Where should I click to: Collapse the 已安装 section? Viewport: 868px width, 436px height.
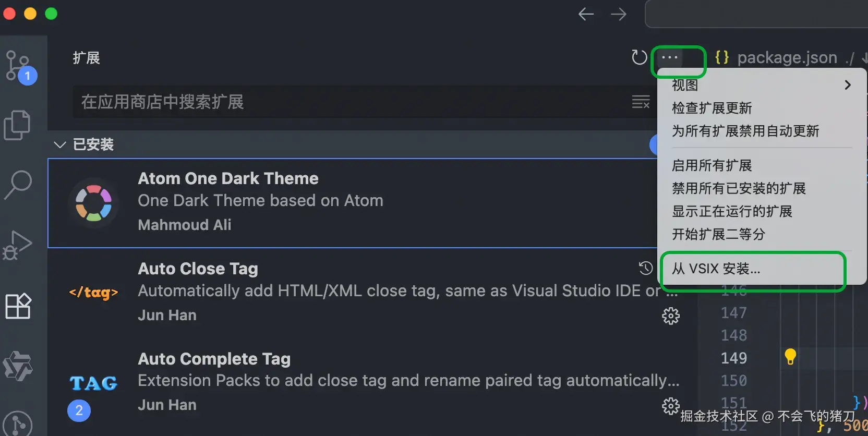pyautogui.click(x=60, y=144)
